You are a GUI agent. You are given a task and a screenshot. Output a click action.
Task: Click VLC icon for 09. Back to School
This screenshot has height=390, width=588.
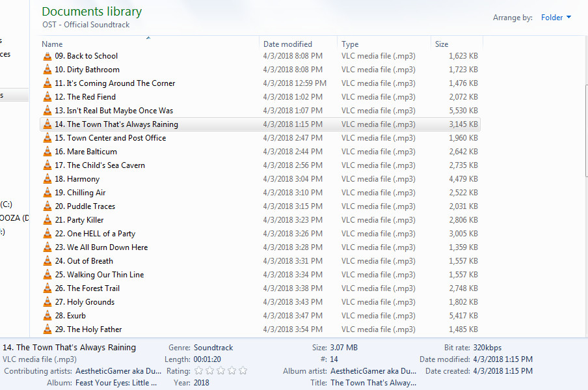[47, 56]
